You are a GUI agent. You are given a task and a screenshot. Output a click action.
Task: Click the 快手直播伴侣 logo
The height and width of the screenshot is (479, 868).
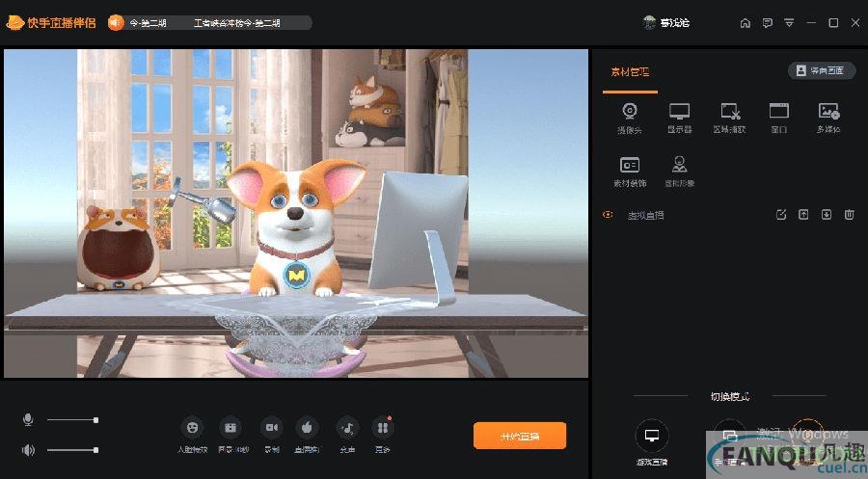click(51, 23)
